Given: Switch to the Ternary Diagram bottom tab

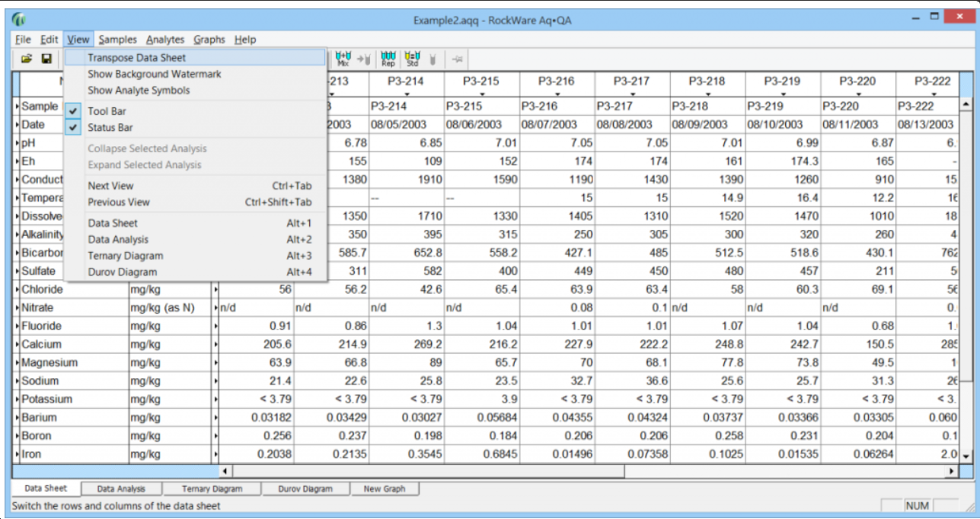Looking at the screenshot, I should pos(212,489).
